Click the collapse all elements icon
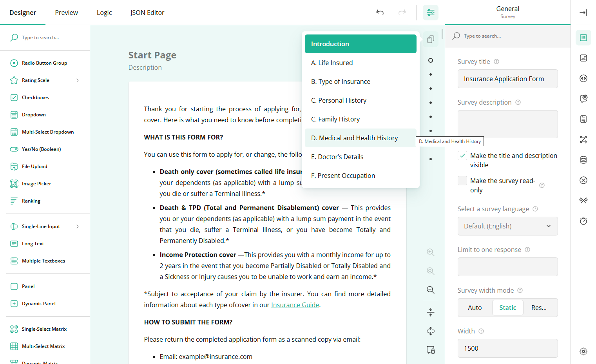The image size is (596, 364). 431,312
